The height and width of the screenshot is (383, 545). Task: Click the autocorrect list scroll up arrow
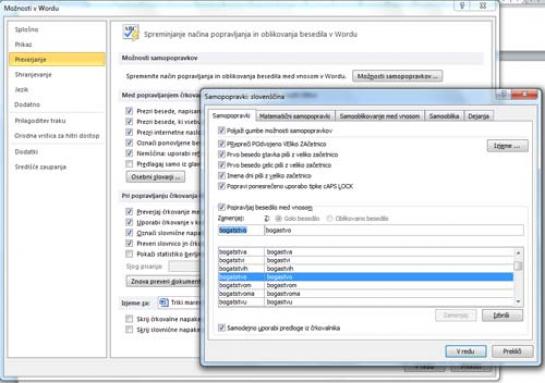point(518,253)
